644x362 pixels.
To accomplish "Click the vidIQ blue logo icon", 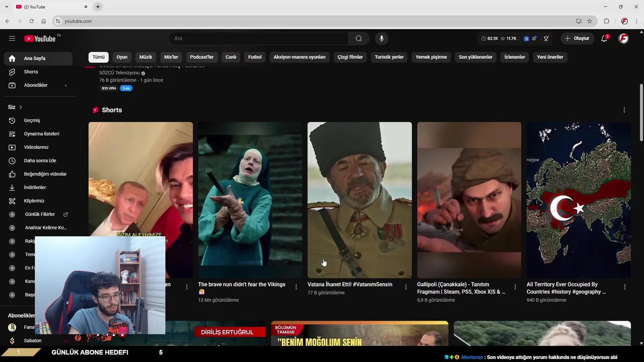I will click(x=526, y=39).
